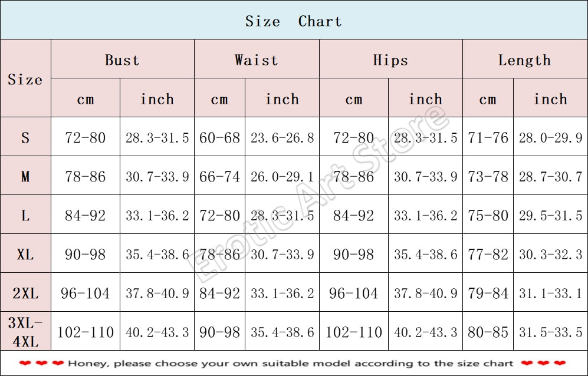Click the Bust cm value for size S

[86, 138]
